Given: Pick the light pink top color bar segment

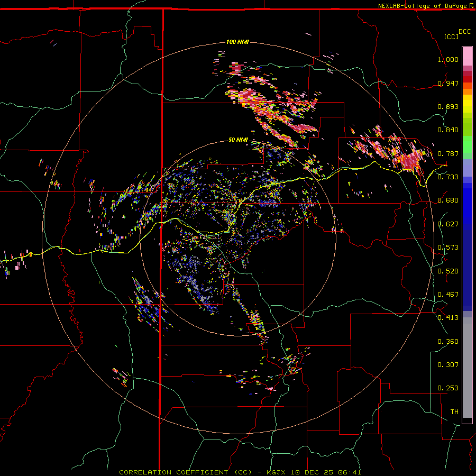Looking at the screenshot, I should [x=467, y=56].
